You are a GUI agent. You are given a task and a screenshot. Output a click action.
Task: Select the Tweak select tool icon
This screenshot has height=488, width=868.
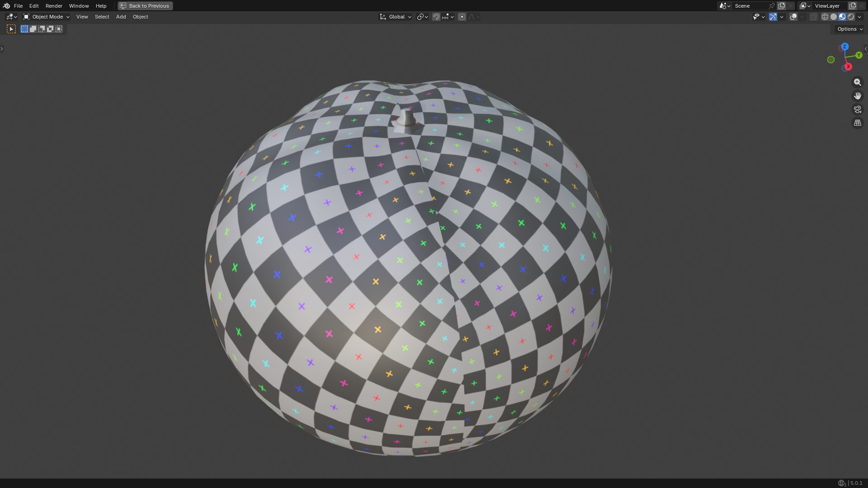pos(11,29)
